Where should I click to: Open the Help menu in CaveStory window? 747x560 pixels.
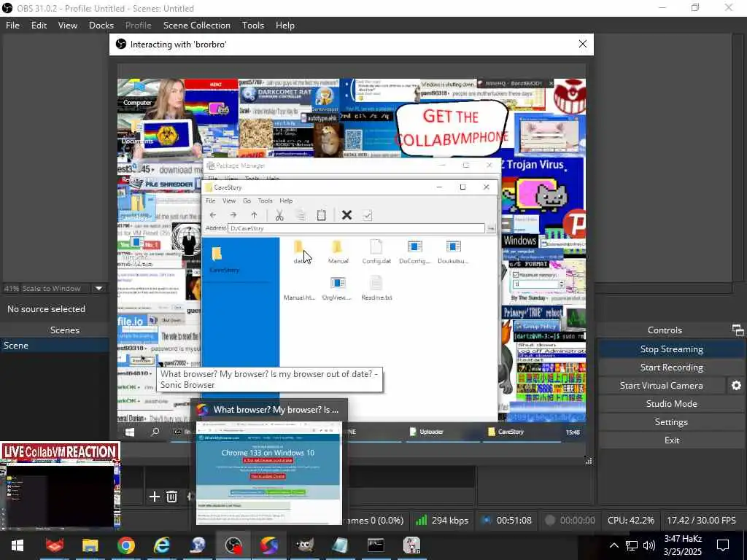point(286,201)
